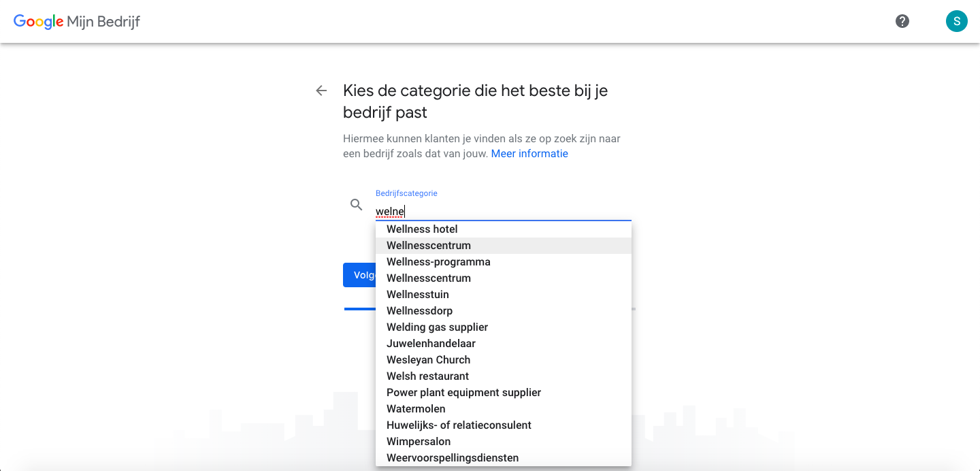This screenshot has width=980, height=471.
Task: Choose "Welsh restaurant" from suggestions
Action: 427,376
